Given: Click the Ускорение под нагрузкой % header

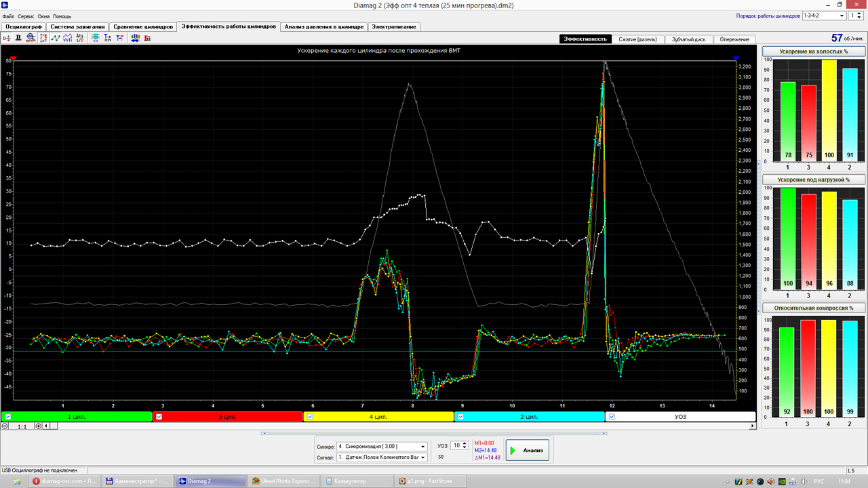Looking at the screenshot, I should 813,179.
